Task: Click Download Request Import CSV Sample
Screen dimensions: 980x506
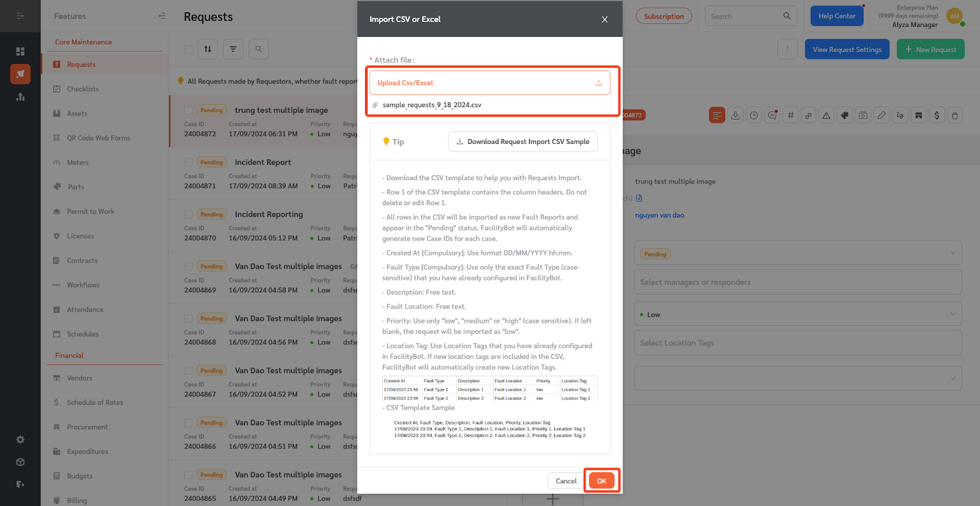Action: point(523,142)
